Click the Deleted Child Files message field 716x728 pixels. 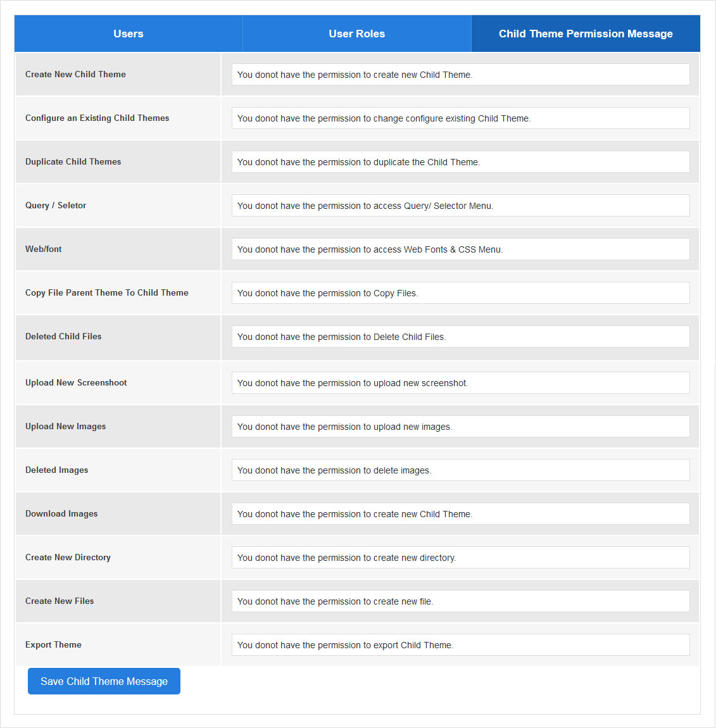point(460,337)
